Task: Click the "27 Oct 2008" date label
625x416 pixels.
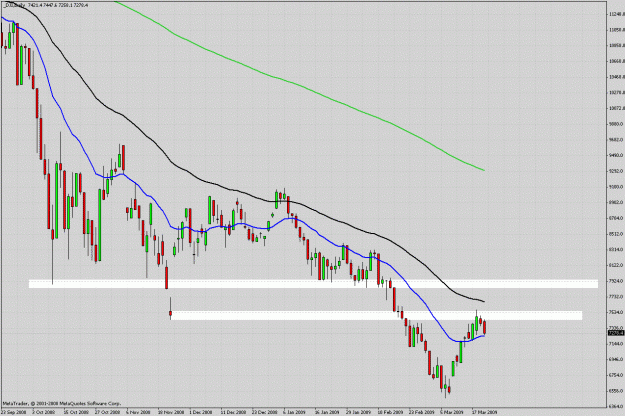Action: tap(107, 412)
